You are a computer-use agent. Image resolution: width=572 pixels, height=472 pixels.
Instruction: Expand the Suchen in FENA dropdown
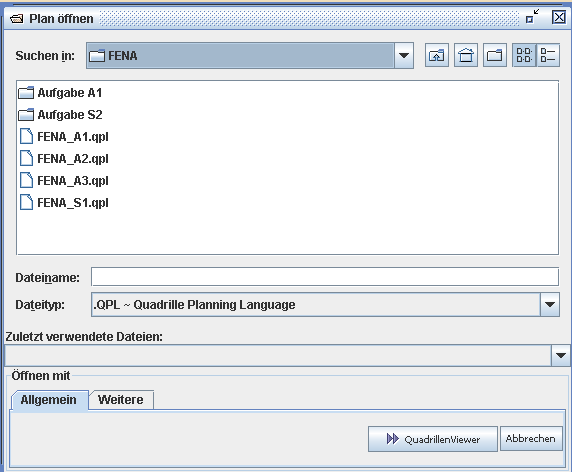click(x=404, y=55)
